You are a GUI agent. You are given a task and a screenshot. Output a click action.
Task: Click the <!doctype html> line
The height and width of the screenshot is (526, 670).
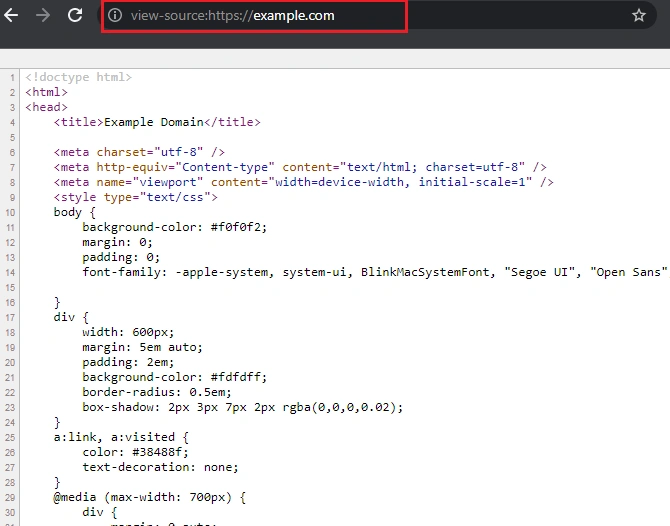78,77
